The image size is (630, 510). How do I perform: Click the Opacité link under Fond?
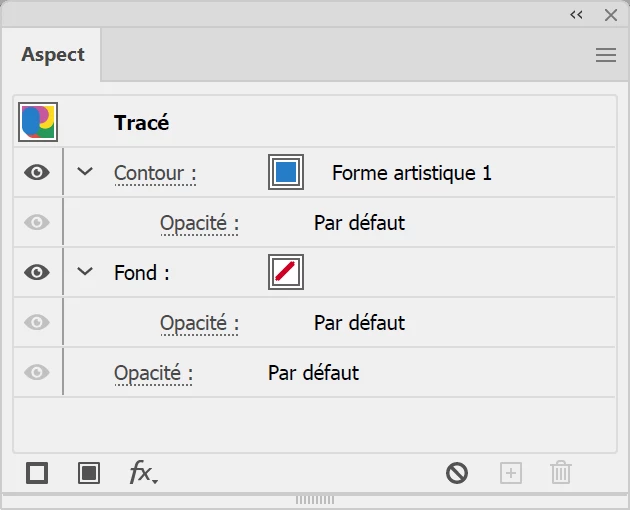pos(199,323)
